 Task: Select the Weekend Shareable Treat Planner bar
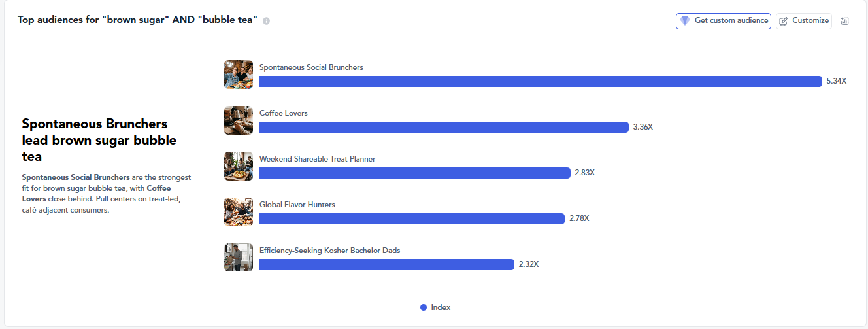(415, 173)
